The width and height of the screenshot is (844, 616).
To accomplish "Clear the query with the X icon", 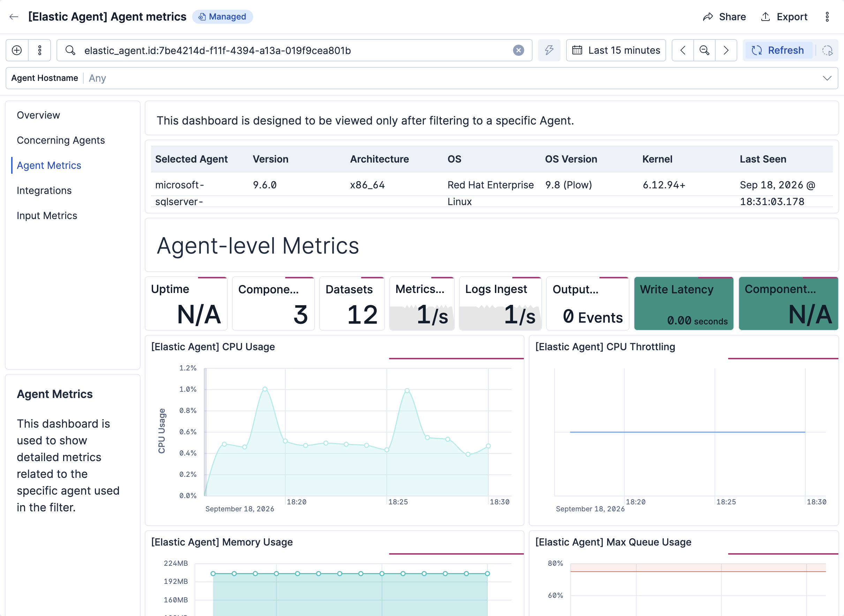I will point(518,50).
